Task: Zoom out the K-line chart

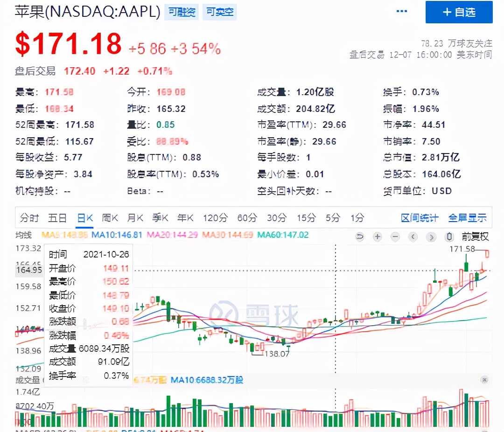Action: coord(395,236)
